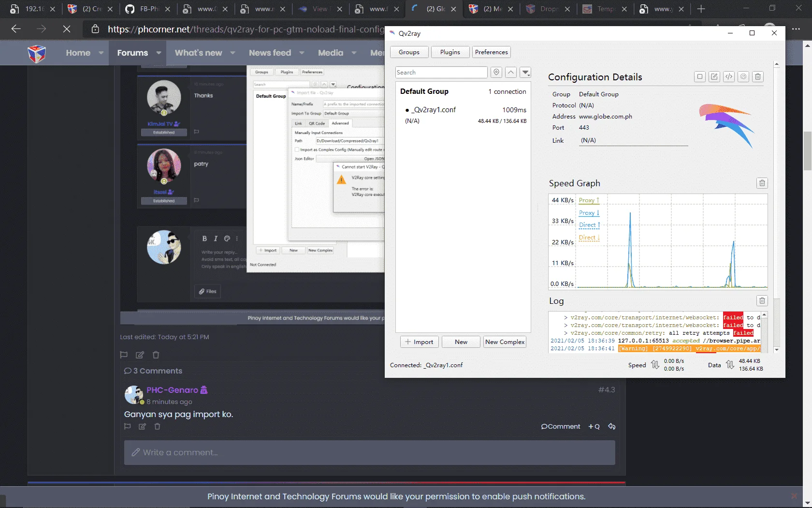Open the What's new menu
The width and height of the screenshot is (812, 508).
click(x=198, y=53)
